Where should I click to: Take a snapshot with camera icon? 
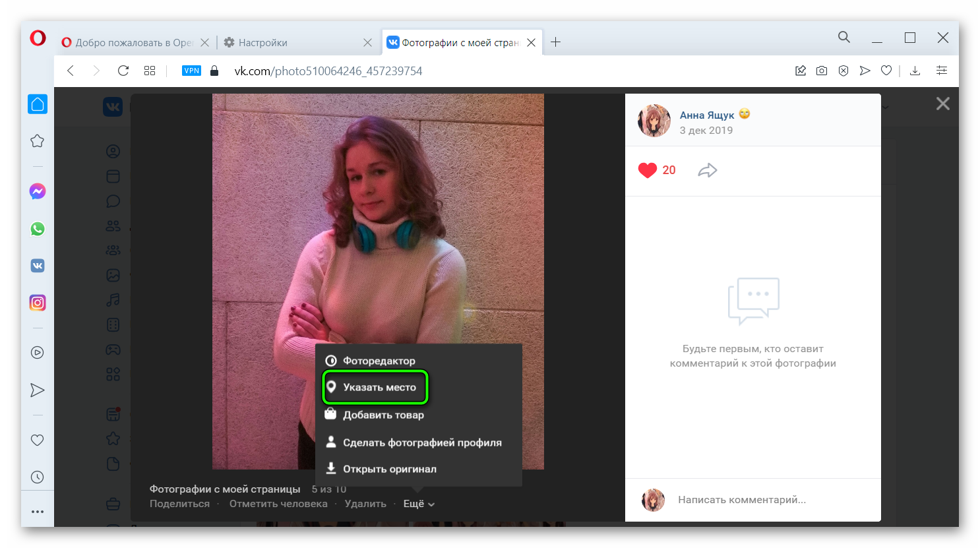[x=822, y=71]
